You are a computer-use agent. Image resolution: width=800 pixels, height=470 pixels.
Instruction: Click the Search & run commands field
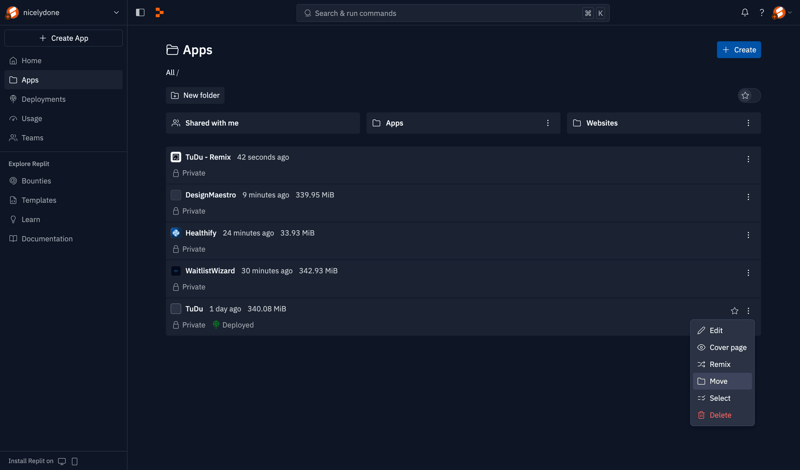pos(453,13)
